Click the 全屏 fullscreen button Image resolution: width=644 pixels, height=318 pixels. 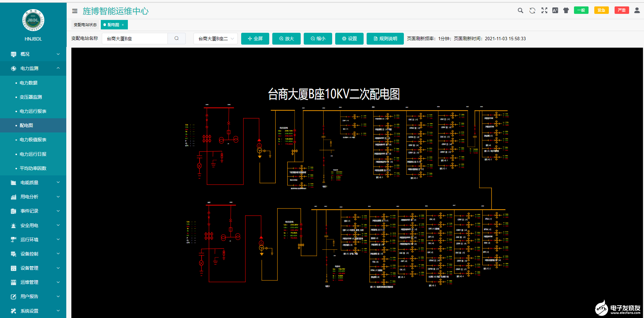coord(255,39)
